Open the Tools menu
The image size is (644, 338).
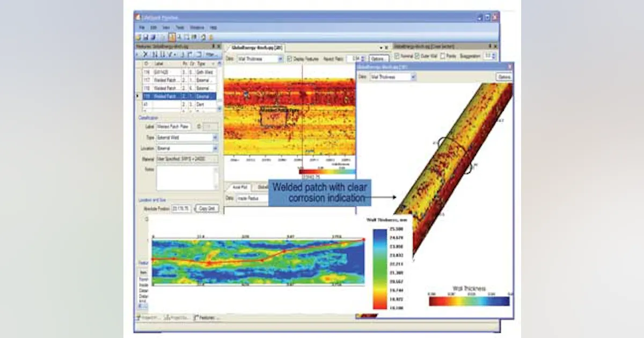click(180, 27)
